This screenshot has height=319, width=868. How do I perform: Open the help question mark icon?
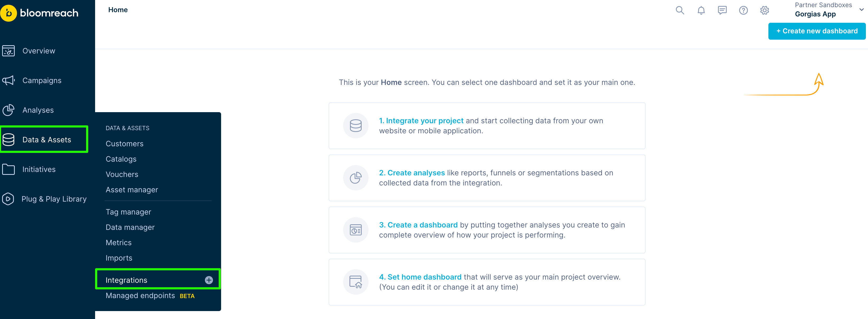click(x=743, y=11)
